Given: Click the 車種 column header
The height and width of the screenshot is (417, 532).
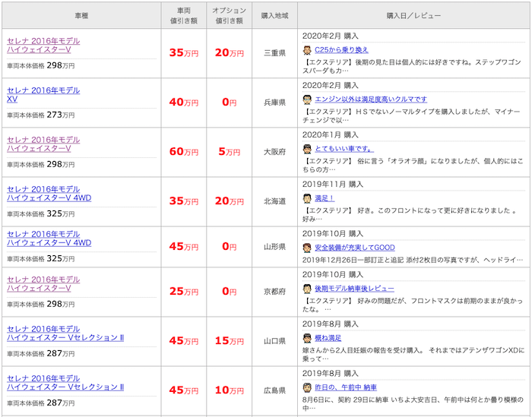Looking at the screenshot, I should tap(81, 16).
